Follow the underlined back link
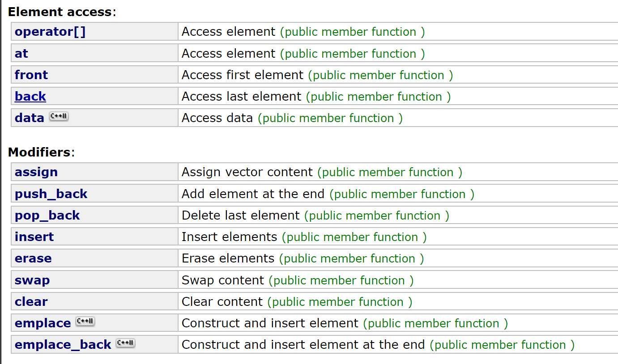The width and height of the screenshot is (618, 364). point(30,97)
